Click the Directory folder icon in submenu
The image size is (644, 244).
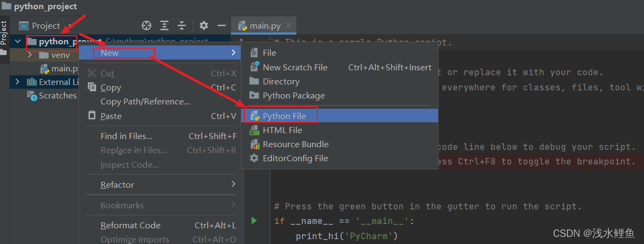255,81
